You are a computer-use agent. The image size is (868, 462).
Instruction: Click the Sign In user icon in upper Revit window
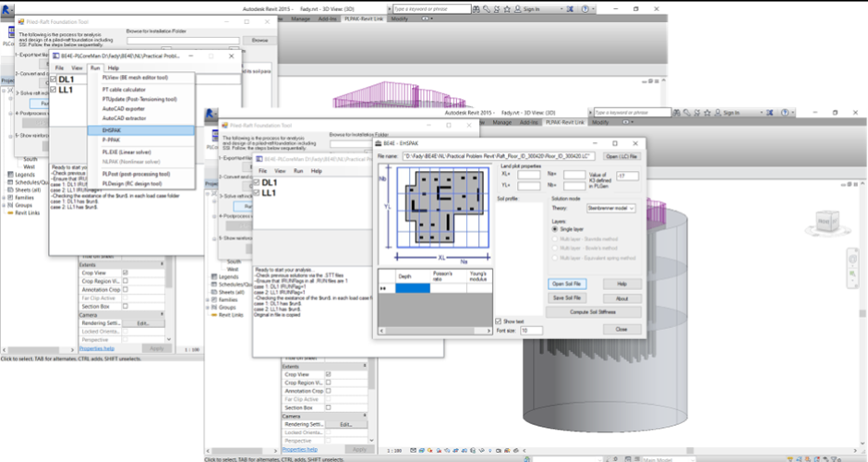(x=518, y=9)
